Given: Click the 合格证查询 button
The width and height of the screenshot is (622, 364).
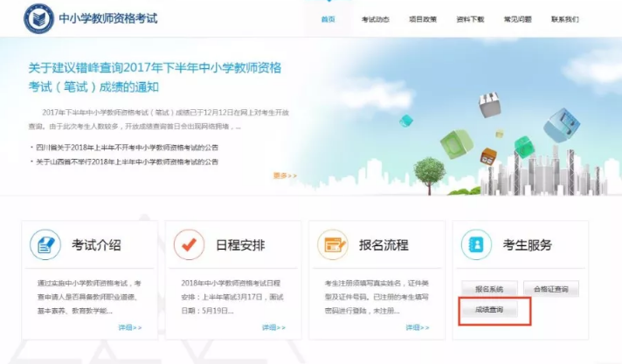Looking at the screenshot, I should coord(551,289).
